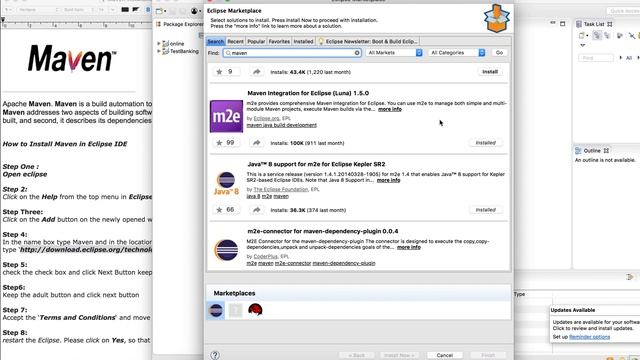Open the Eclipse Newsletter tab

point(367,41)
